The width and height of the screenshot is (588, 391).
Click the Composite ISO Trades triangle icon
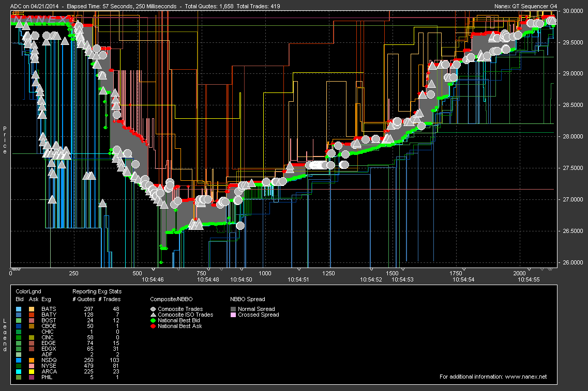point(153,315)
